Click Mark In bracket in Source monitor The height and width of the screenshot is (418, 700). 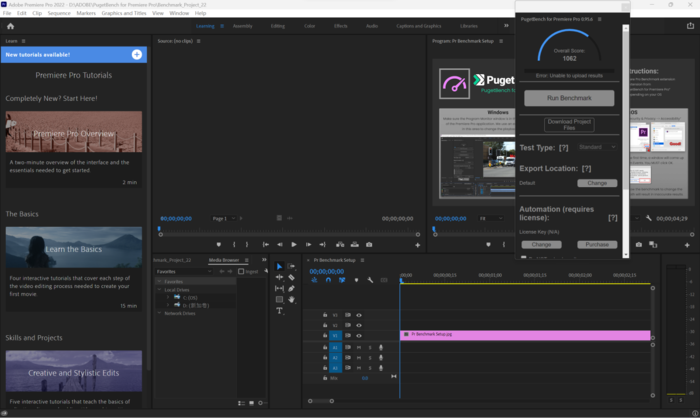(x=234, y=245)
